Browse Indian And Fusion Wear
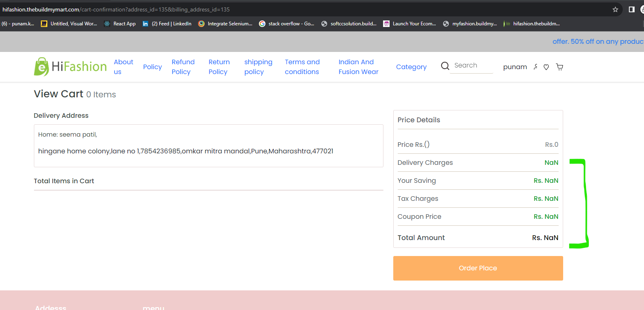Image resolution: width=644 pixels, height=310 pixels. (x=358, y=67)
